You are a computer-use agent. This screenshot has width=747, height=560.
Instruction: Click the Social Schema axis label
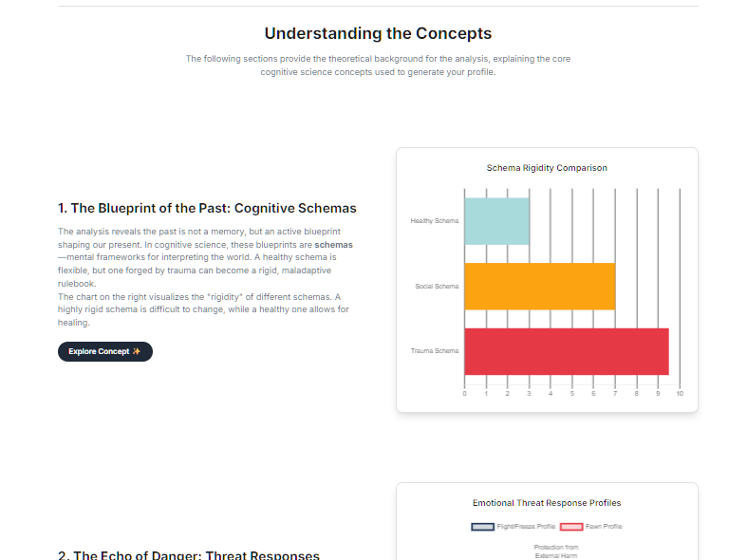click(437, 286)
